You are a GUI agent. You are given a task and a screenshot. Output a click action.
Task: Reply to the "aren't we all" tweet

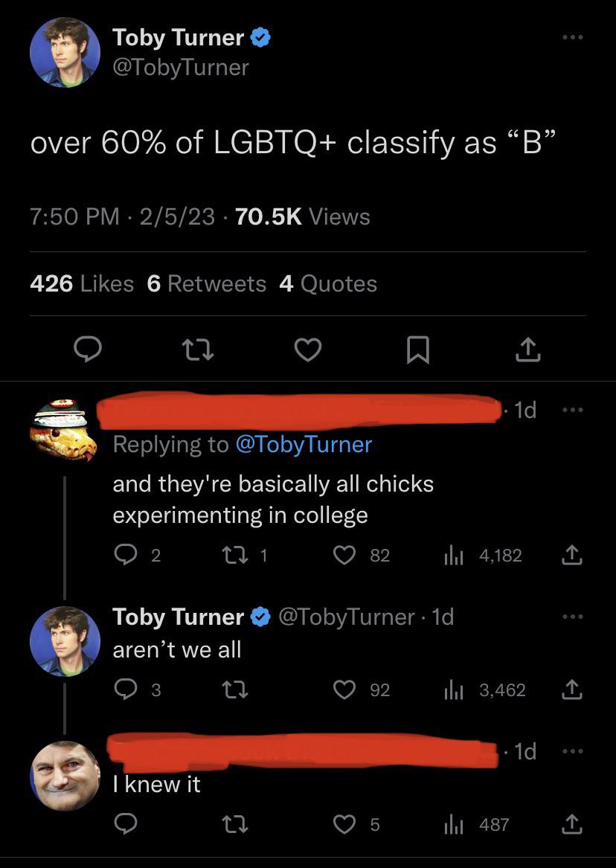click(x=124, y=689)
